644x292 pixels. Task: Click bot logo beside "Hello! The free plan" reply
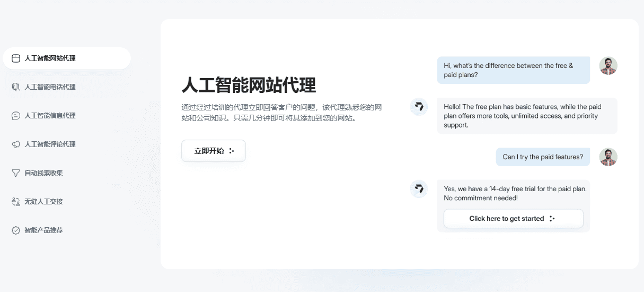[x=419, y=107]
